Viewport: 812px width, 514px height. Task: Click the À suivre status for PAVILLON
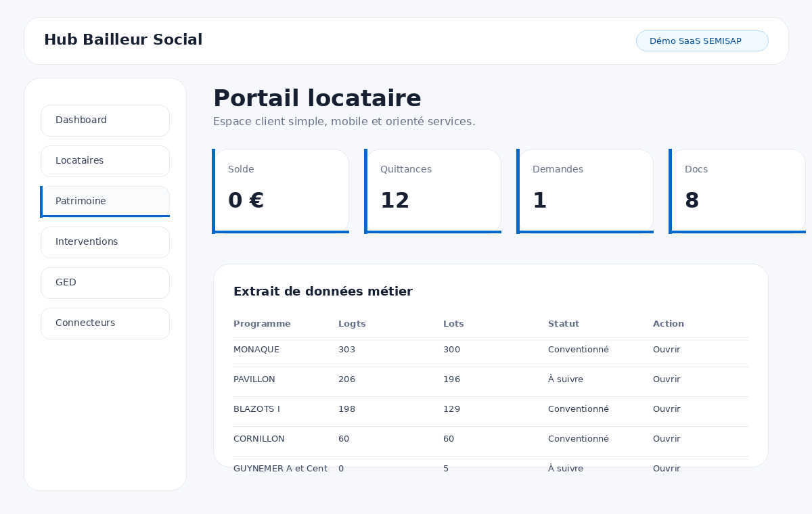click(x=566, y=379)
